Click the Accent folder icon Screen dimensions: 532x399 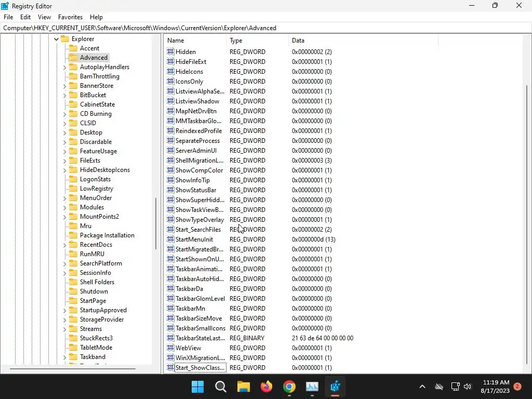(x=73, y=48)
